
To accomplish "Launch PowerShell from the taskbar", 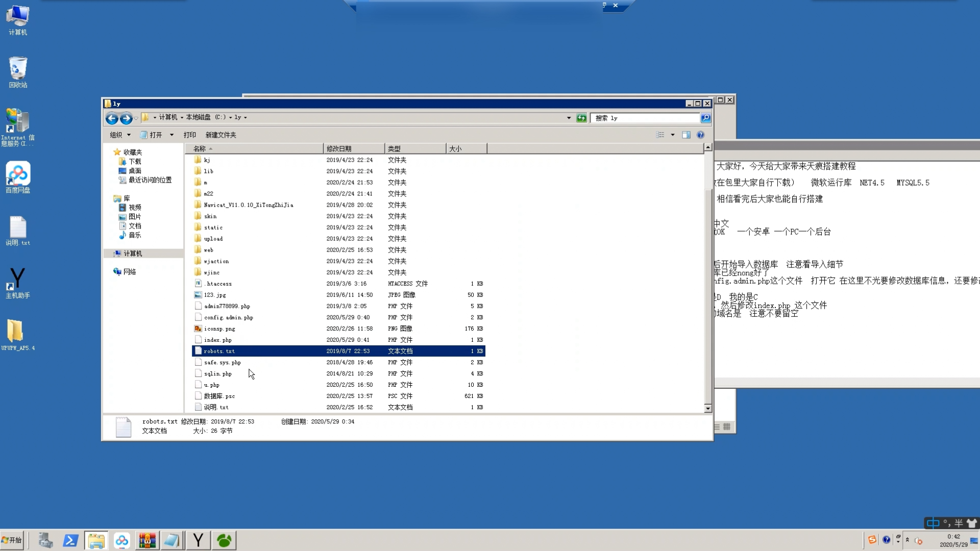I will tap(70, 540).
